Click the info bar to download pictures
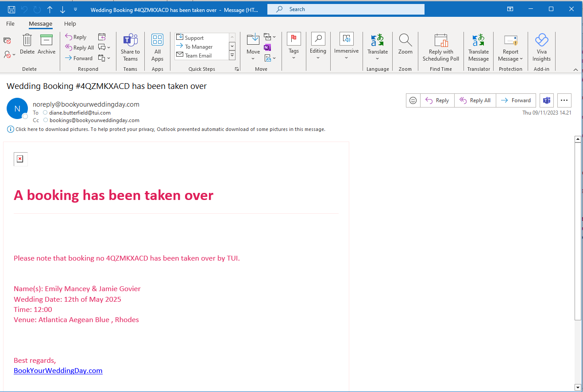 coord(170,130)
